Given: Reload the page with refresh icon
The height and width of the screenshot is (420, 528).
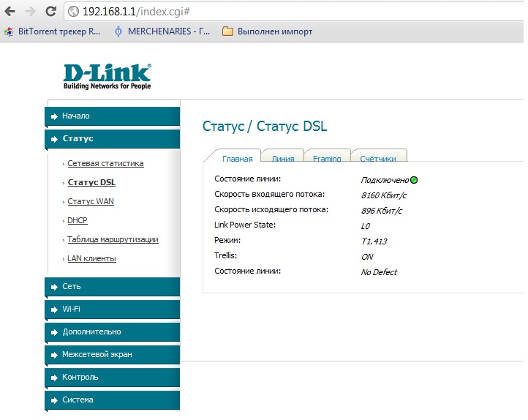Looking at the screenshot, I should coord(50,12).
